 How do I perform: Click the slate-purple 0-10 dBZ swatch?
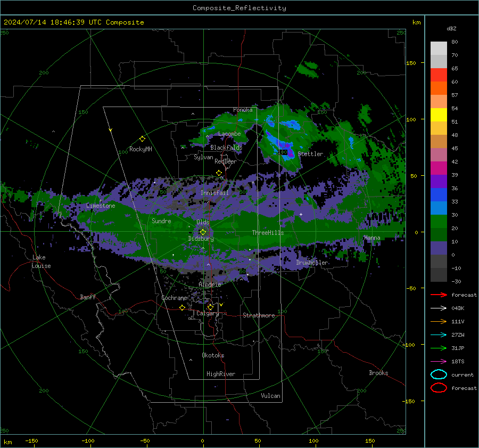pyautogui.click(x=439, y=248)
